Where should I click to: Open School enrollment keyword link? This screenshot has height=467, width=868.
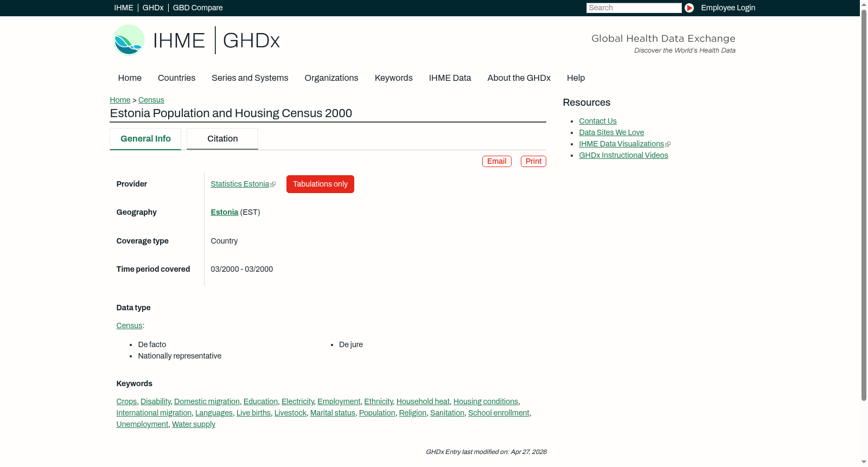click(x=499, y=413)
